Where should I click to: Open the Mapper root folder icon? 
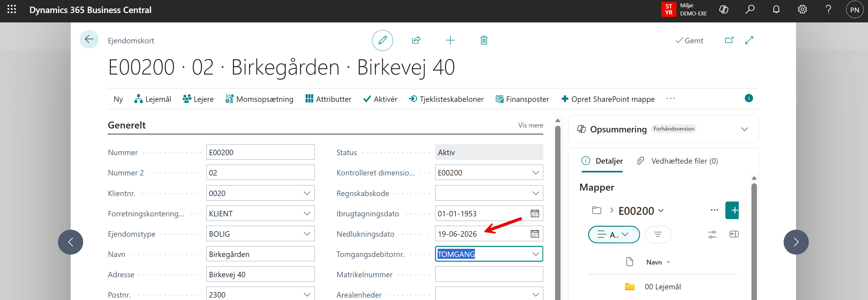pyautogui.click(x=596, y=211)
